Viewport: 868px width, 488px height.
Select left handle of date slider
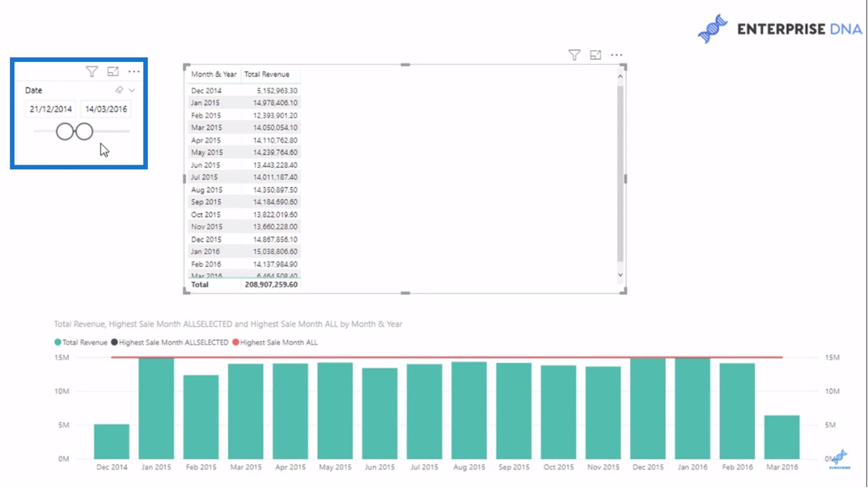[65, 132]
